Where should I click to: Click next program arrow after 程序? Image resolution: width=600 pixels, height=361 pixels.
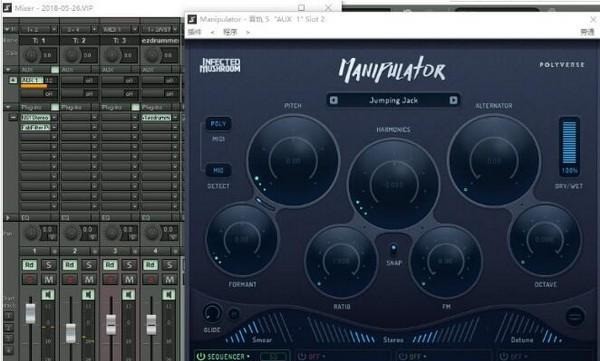pos(248,32)
